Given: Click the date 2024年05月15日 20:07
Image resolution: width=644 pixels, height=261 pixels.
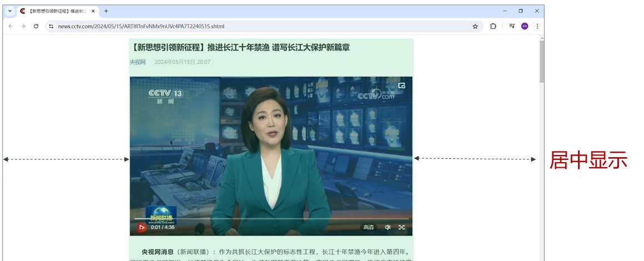Looking at the screenshot, I should tap(182, 62).
